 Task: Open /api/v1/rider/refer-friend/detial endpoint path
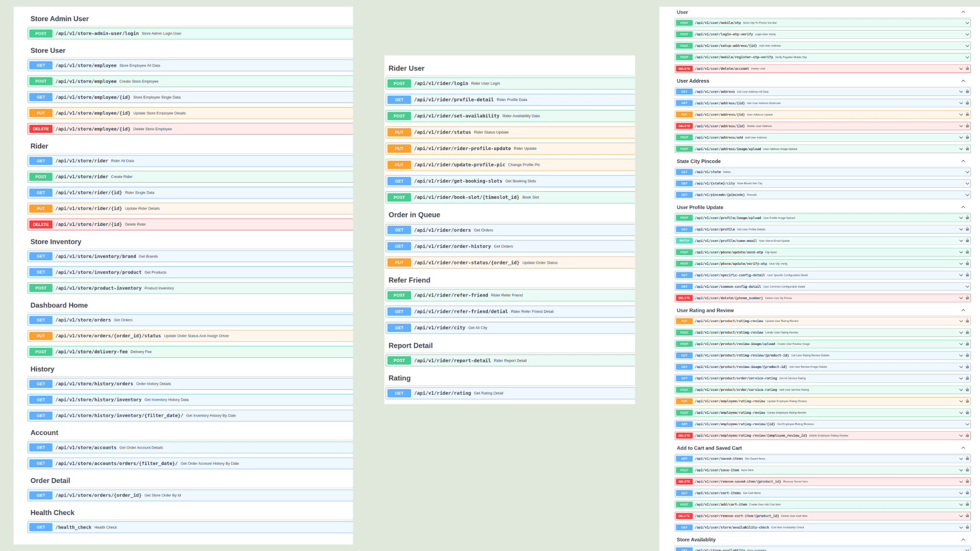[x=461, y=312]
